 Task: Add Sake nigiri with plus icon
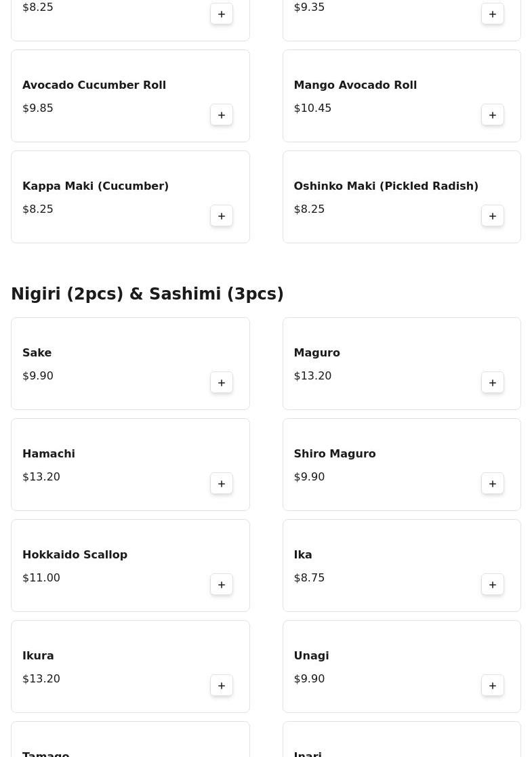(222, 383)
